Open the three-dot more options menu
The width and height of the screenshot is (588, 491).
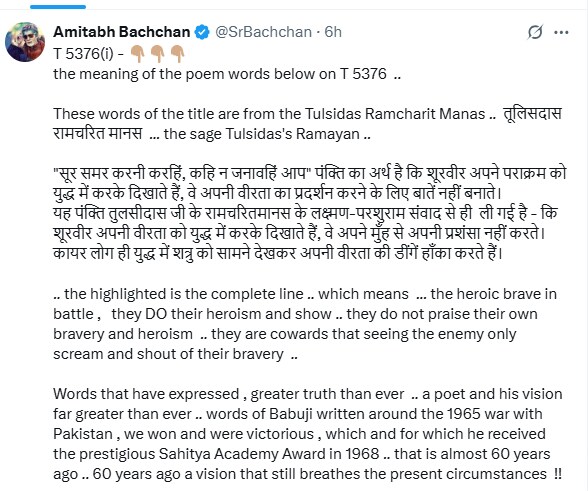(561, 33)
